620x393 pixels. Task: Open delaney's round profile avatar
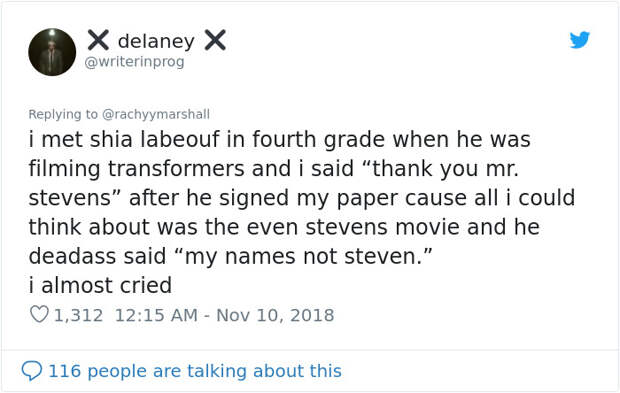click(x=52, y=52)
